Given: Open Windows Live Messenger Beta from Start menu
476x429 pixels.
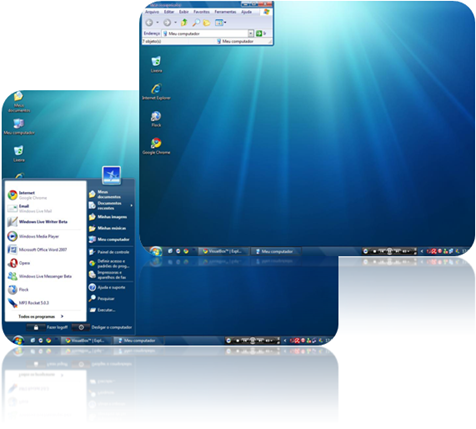Looking at the screenshot, I should 40,276.
